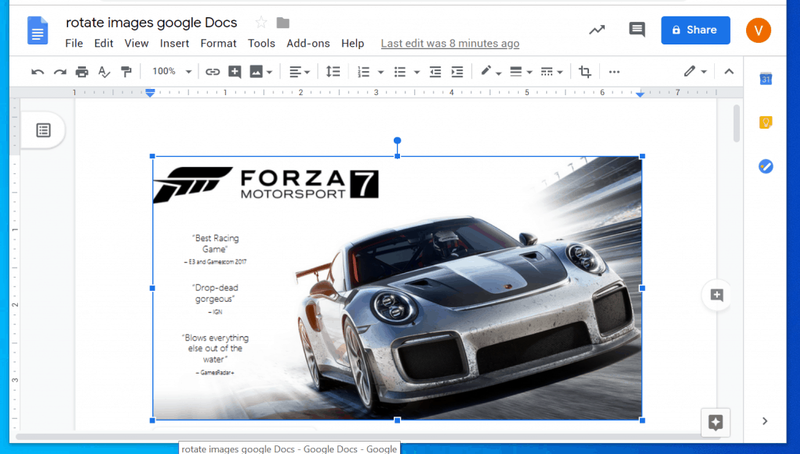Open the border dash dropdown

pos(552,72)
